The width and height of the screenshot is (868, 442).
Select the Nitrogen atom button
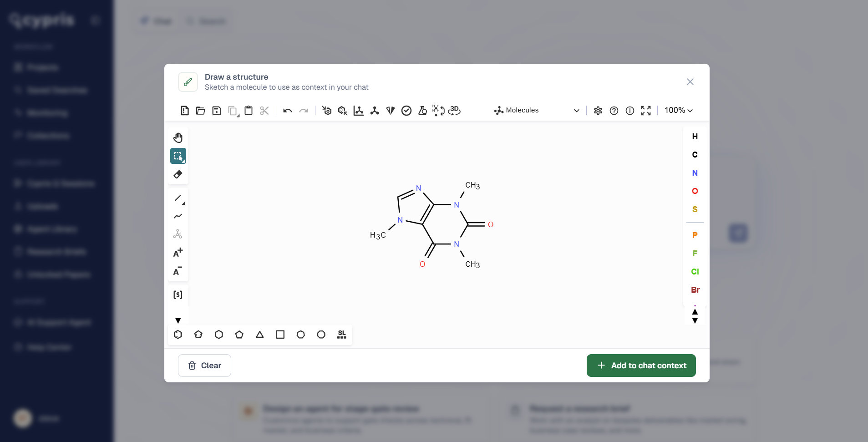click(x=695, y=173)
